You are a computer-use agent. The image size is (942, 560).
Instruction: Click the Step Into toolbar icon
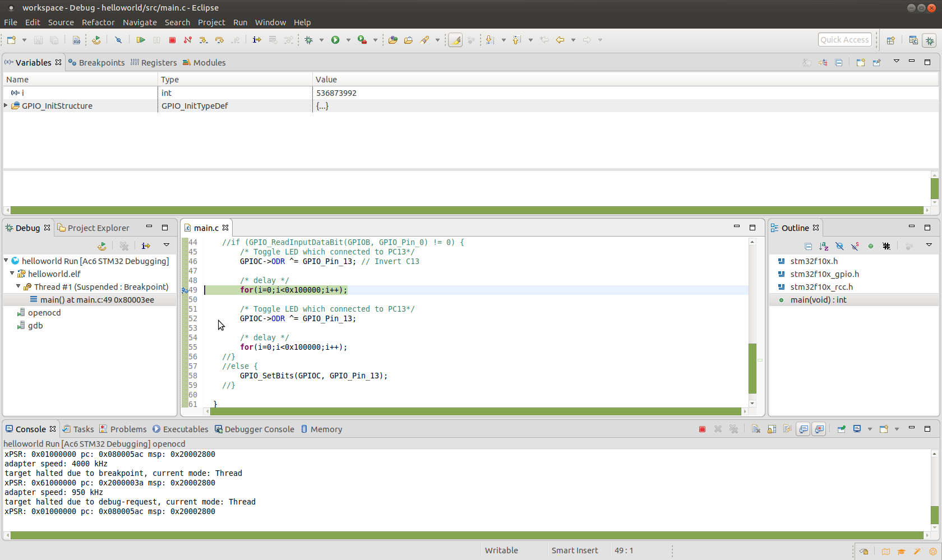click(x=204, y=40)
